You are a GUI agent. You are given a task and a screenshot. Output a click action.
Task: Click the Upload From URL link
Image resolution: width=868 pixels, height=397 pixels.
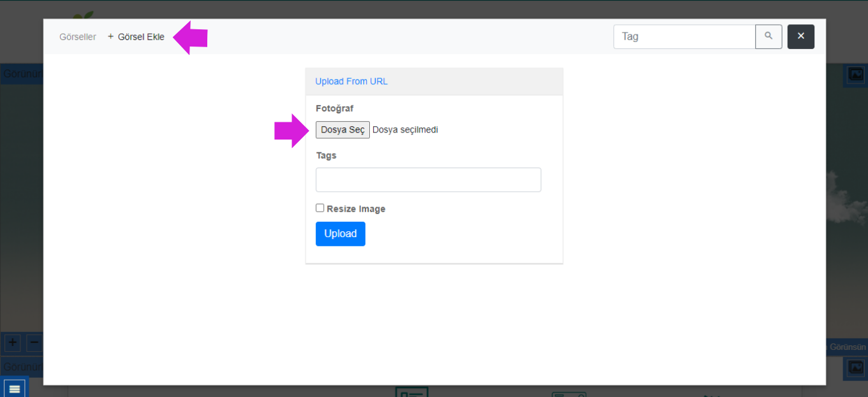pyautogui.click(x=351, y=82)
